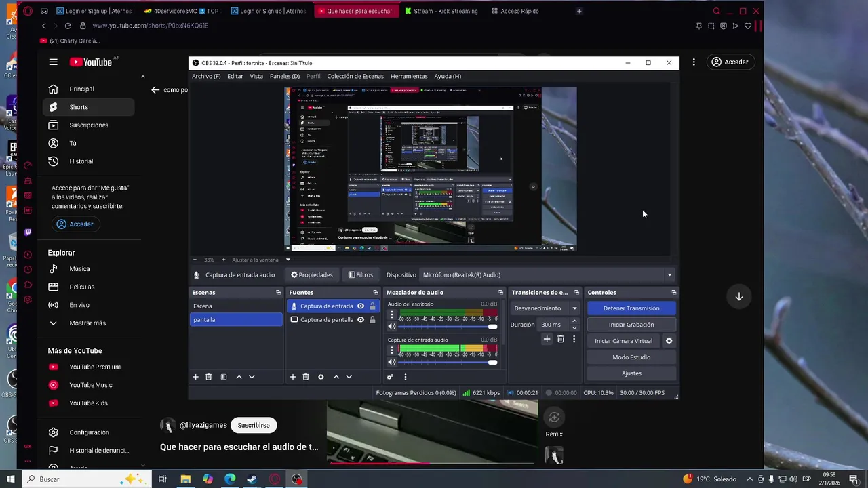Open virtual camera settings gear
Image resolution: width=868 pixels, height=488 pixels.
click(x=669, y=341)
